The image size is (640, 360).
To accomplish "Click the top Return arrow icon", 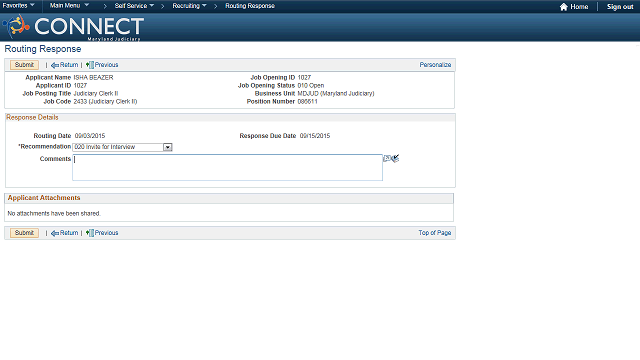I will 55,65.
